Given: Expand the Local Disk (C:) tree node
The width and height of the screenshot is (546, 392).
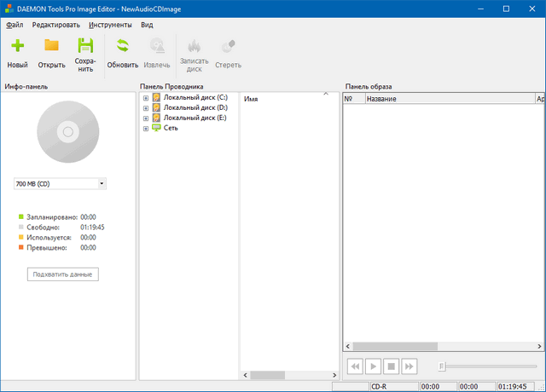Looking at the screenshot, I should 146,98.
